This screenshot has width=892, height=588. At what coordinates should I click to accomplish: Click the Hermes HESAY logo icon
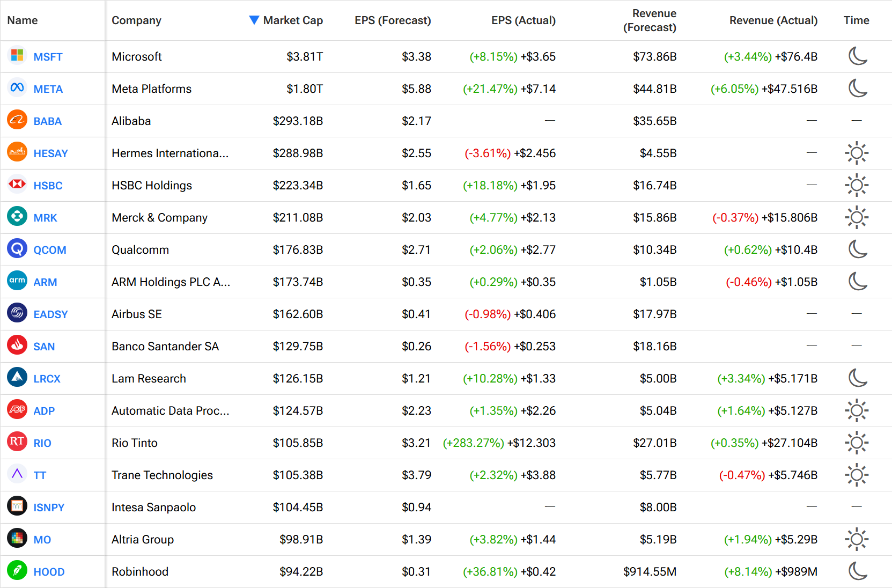(17, 152)
